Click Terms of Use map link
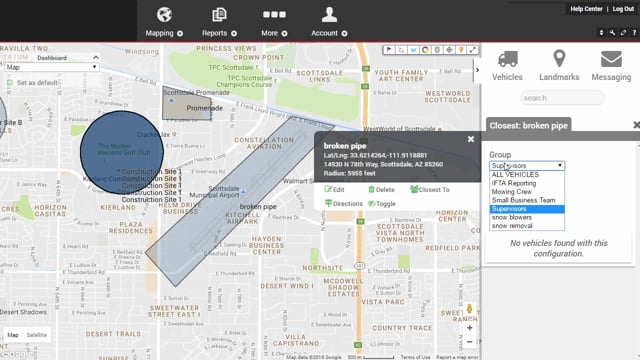The height and width of the screenshot is (360, 640). pos(415,357)
